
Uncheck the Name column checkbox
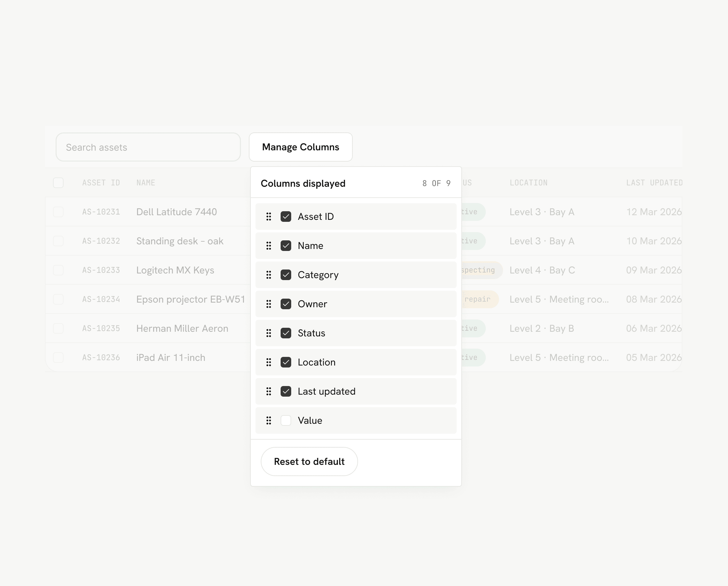286,246
